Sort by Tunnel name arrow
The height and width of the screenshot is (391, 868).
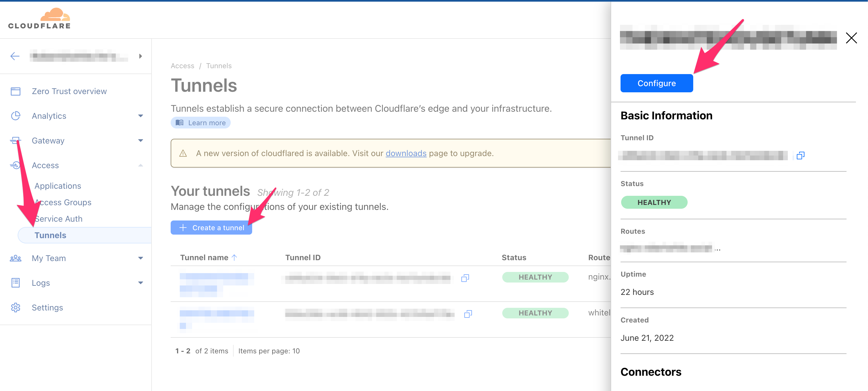coord(235,257)
